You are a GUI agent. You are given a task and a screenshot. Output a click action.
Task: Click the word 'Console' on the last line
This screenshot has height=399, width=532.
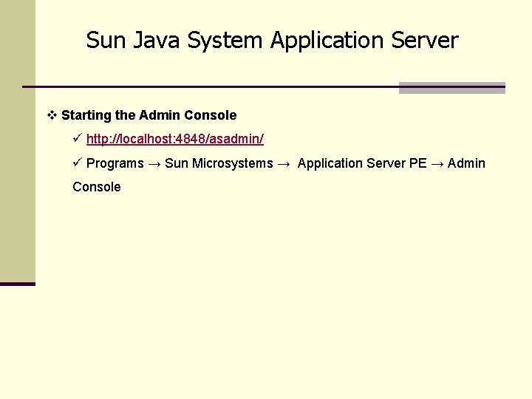97,187
